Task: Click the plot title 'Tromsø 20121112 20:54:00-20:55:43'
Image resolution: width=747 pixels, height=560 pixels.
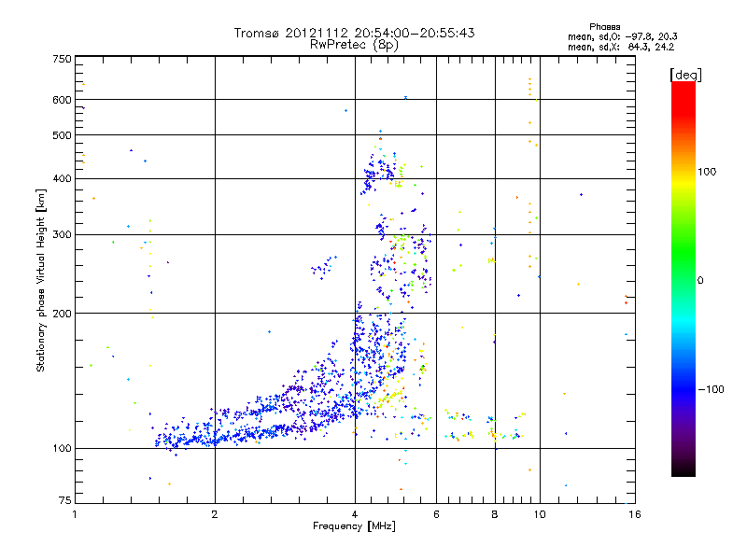Action: pos(354,33)
